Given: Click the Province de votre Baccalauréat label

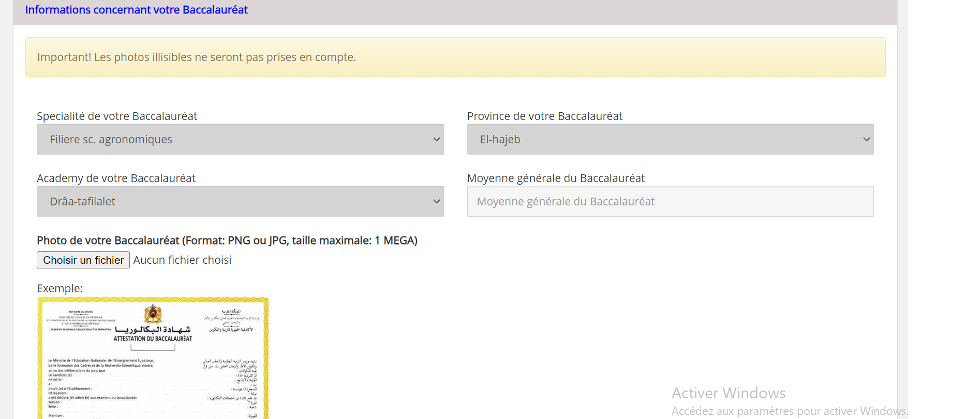Looking at the screenshot, I should tap(544, 116).
